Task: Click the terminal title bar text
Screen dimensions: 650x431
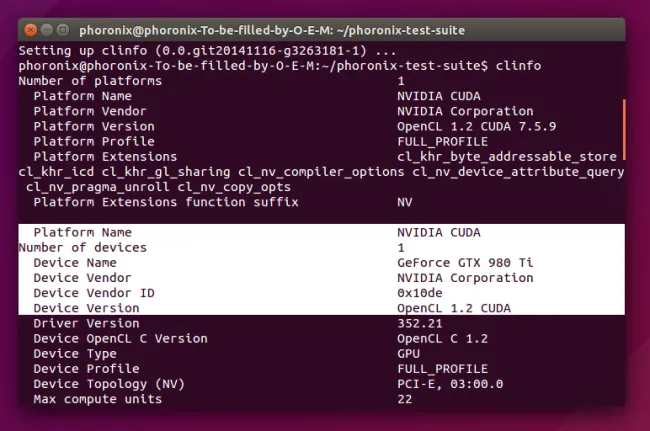Action: click(272, 30)
